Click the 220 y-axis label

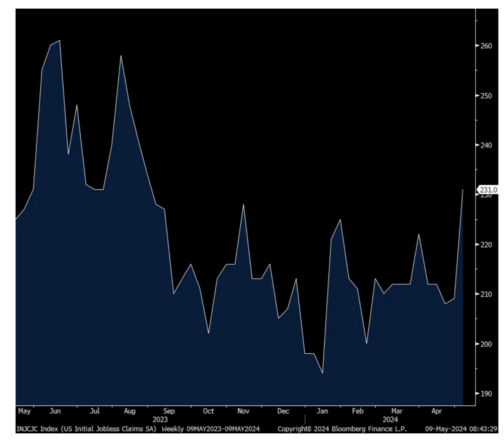coord(486,244)
